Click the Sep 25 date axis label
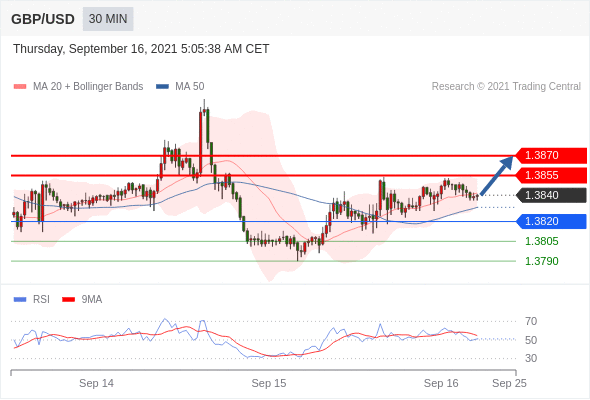The width and height of the screenshot is (590, 400). (509, 383)
